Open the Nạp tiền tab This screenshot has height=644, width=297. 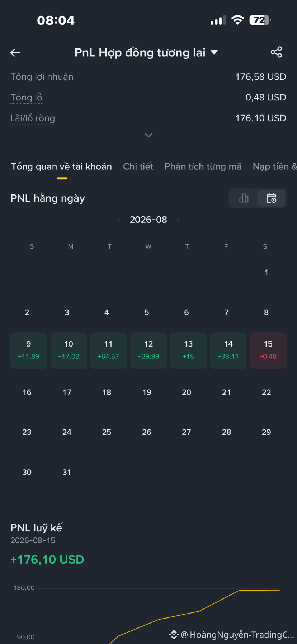point(275,166)
